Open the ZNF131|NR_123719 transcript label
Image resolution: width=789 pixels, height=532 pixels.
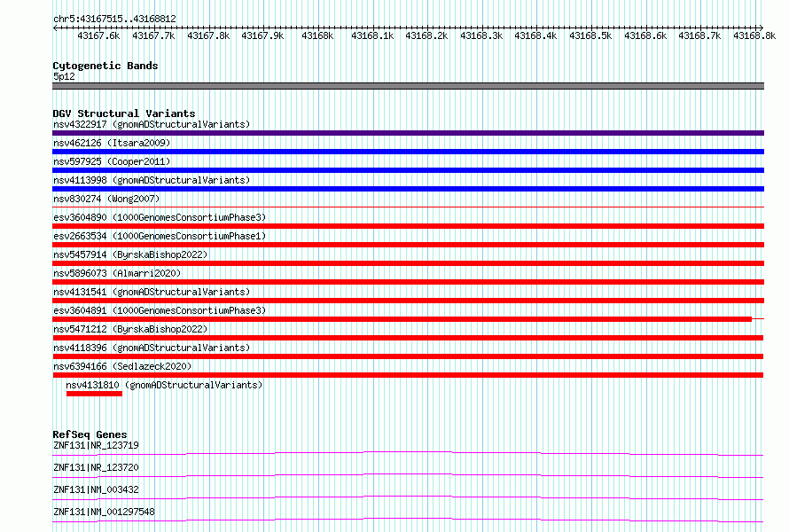pyautogui.click(x=96, y=445)
